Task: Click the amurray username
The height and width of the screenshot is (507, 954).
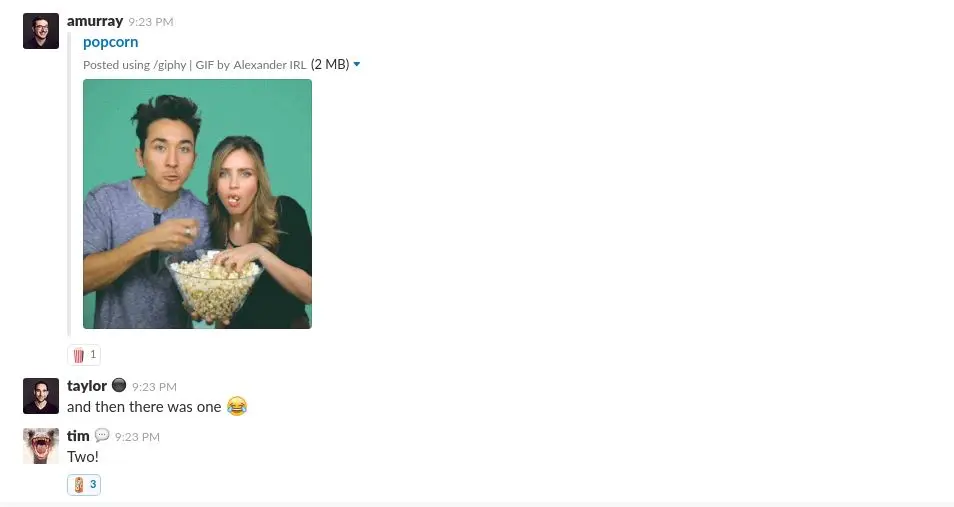Action: (x=95, y=21)
